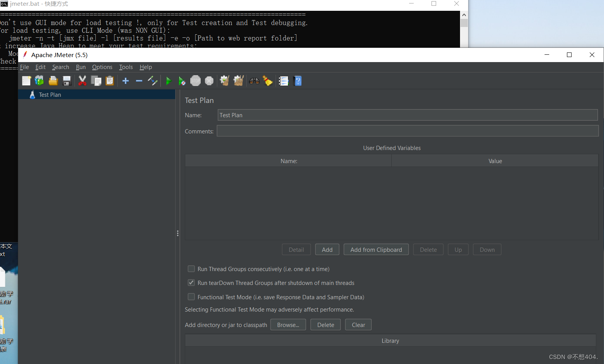Click the scrollbar thumb in the console window
604x364 pixels.
[x=464, y=23]
